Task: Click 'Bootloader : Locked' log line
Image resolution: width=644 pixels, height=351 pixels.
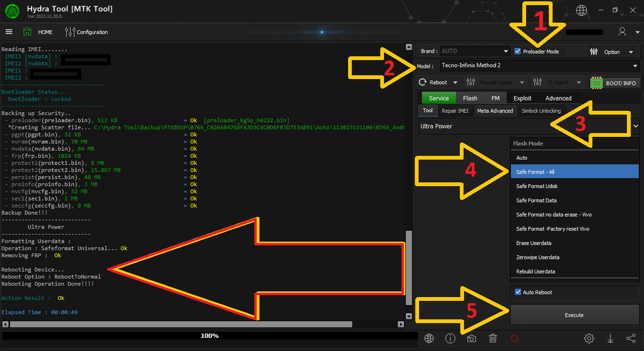Action: (x=39, y=99)
